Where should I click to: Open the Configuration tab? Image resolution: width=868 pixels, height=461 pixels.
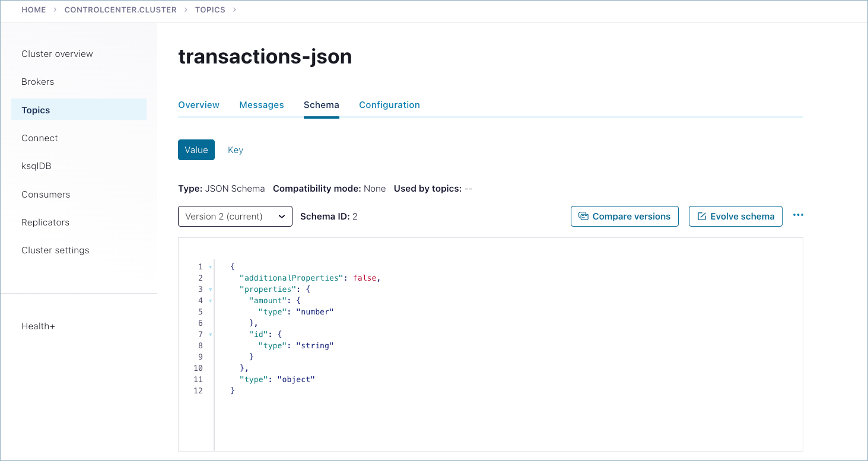[389, 104]
